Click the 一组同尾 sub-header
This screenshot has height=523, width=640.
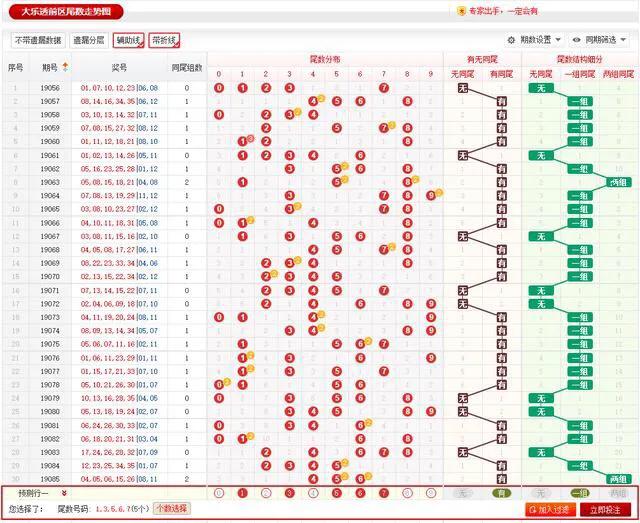(x=580, y=74)
